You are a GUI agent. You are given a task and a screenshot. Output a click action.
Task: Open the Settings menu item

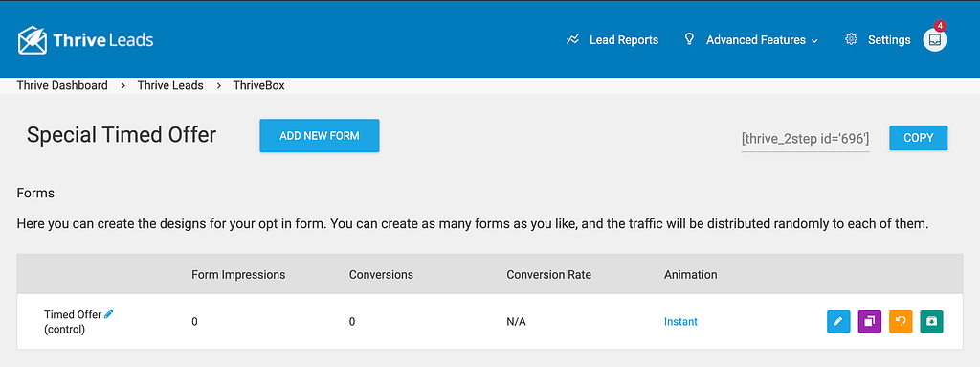(x=889, y=40)
